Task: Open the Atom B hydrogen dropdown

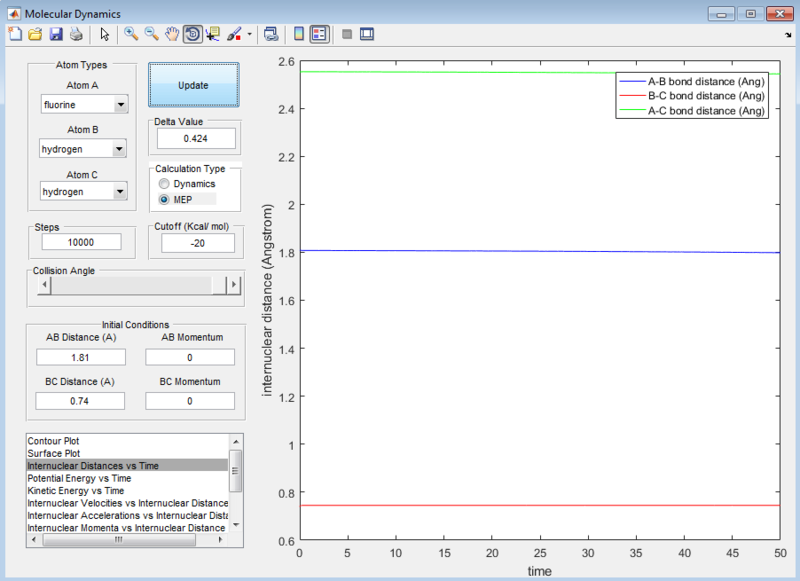Action: pyautogui.click(x=84, y=149)
